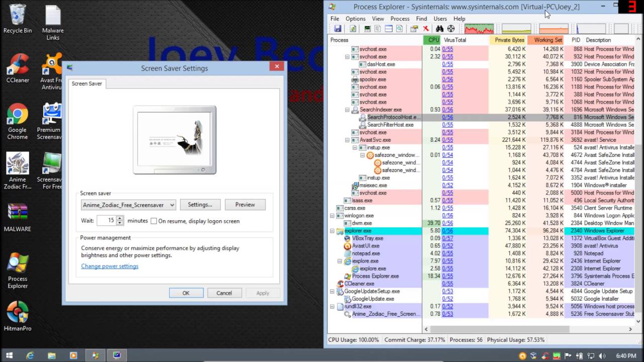Screen dimensions: 644x362
Task: Collapse the winlogon.exe tree node
Action: 332,216
